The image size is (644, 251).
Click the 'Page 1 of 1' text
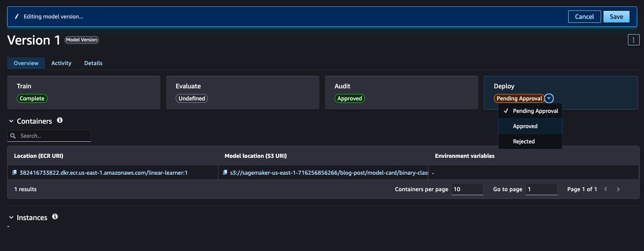[582, 189]
